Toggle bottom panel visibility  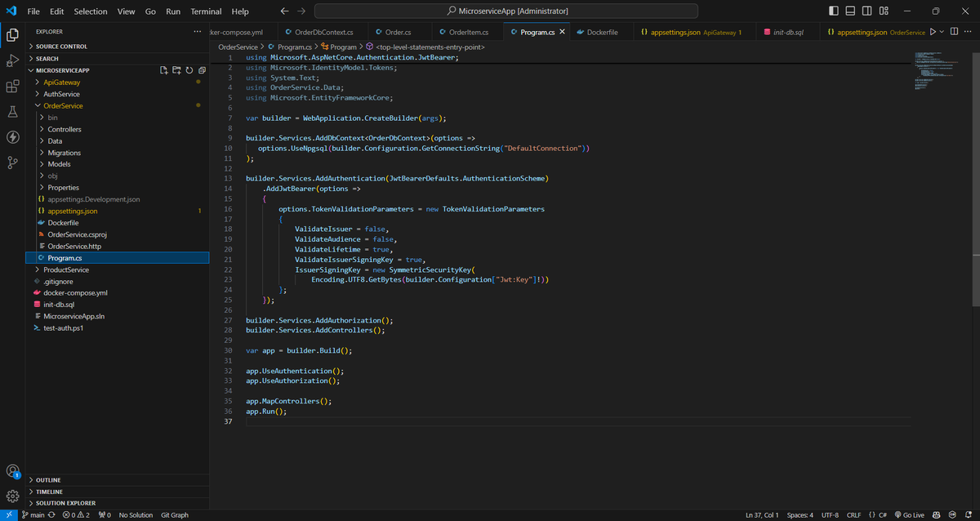click(851, 11)
